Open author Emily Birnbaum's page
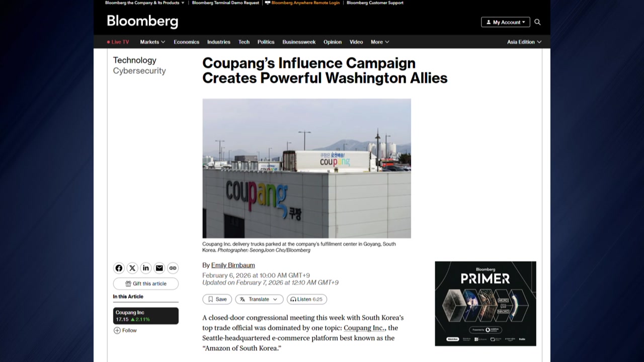This screenshot has width=644, height=362. 233,265
